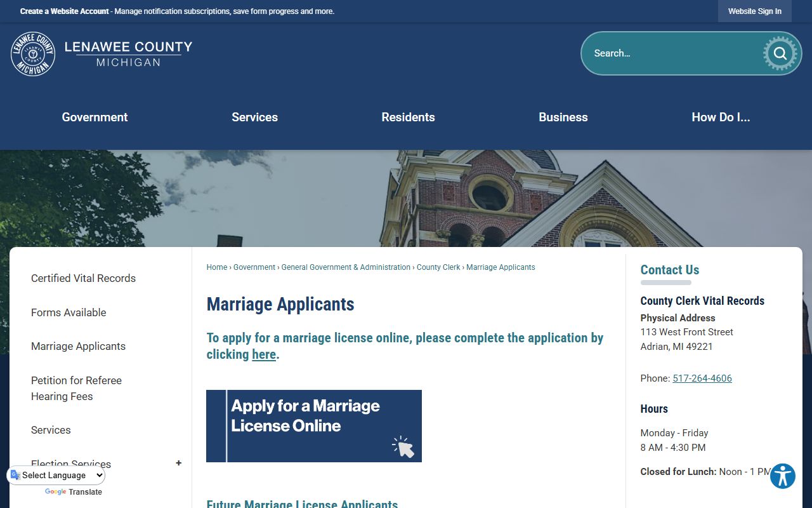Open Forms Available sidebar link

pyautogui.click(x=69, y=312)
